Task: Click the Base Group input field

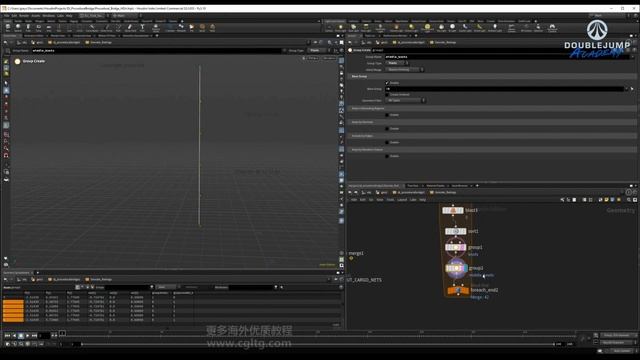Action: [x=504, y=89]
